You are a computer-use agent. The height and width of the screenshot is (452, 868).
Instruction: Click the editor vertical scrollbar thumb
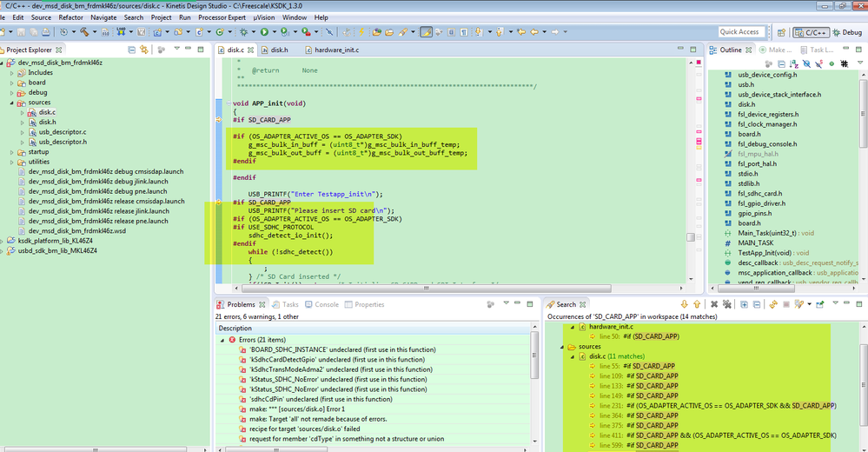(x=692, y=236)
